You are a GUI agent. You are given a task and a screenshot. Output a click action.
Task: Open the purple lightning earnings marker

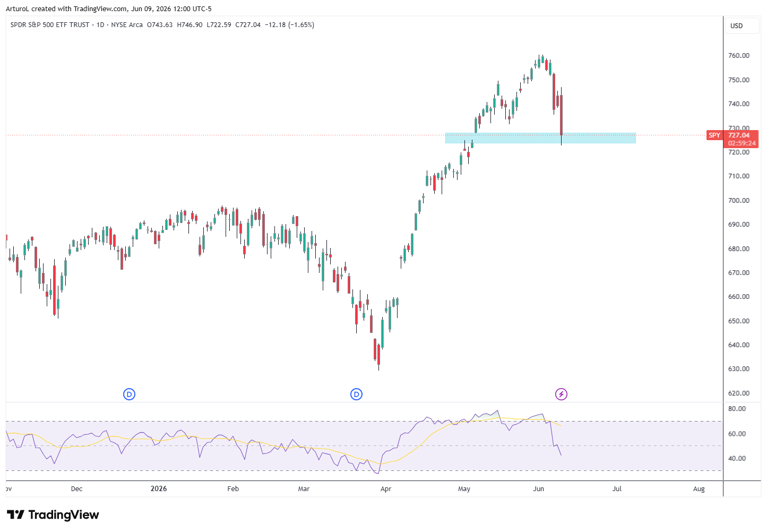coord(561,394)
